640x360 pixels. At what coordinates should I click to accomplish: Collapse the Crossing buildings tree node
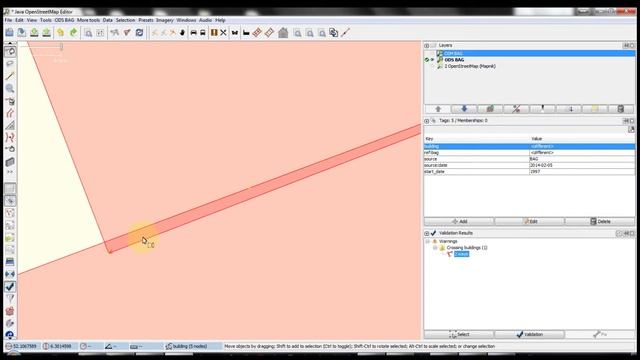pyautogui.click(x=435, y=248)
